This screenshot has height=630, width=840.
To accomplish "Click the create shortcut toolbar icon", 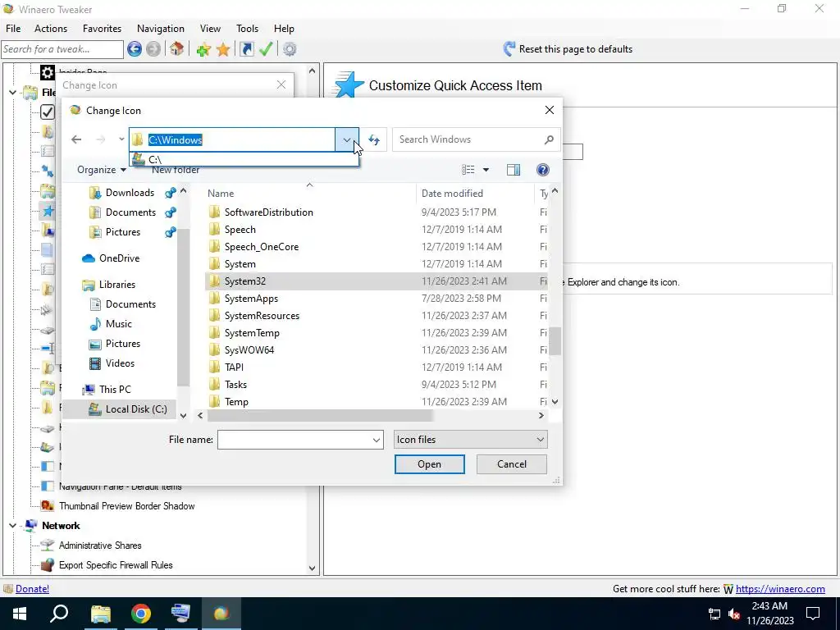I will click(x=246, y=49).
